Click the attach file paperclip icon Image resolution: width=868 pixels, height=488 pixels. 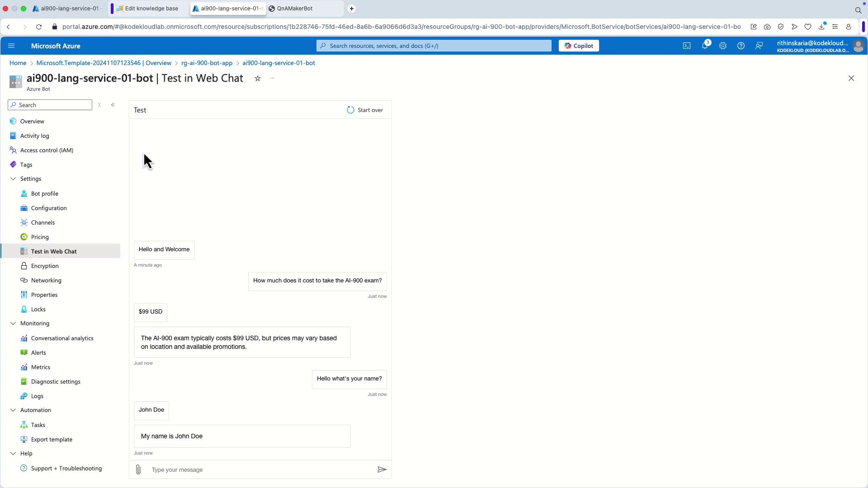(x=138, y=470)
